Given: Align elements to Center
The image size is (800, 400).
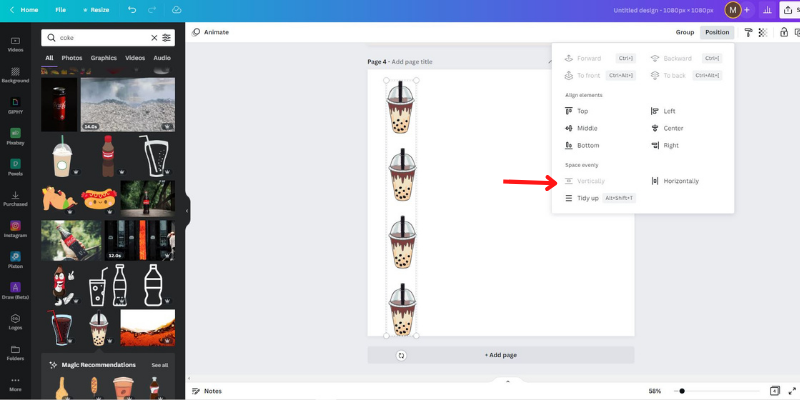Looking at the screenshot, I should [x=667, y=128].
